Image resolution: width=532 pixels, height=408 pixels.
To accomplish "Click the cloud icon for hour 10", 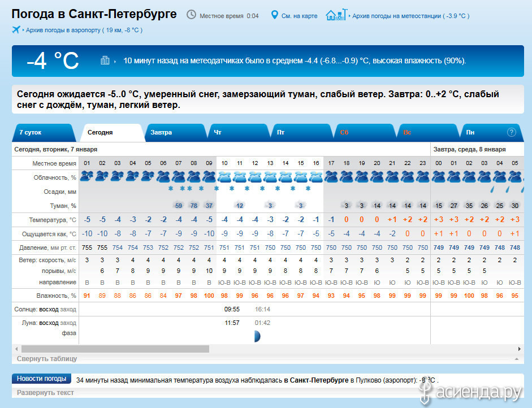I will (x=224, y=177).
